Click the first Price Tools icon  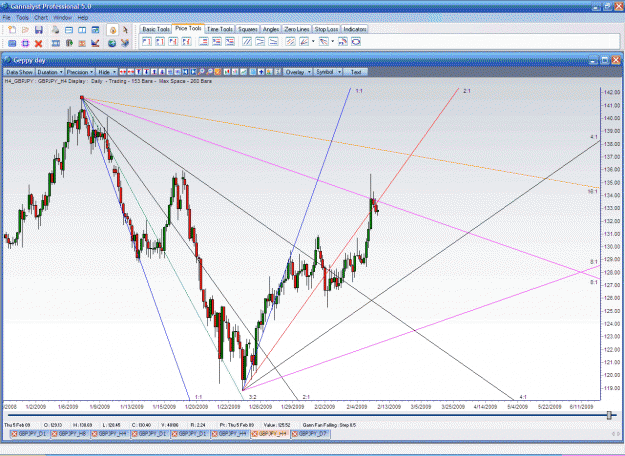tap(147, 41)
